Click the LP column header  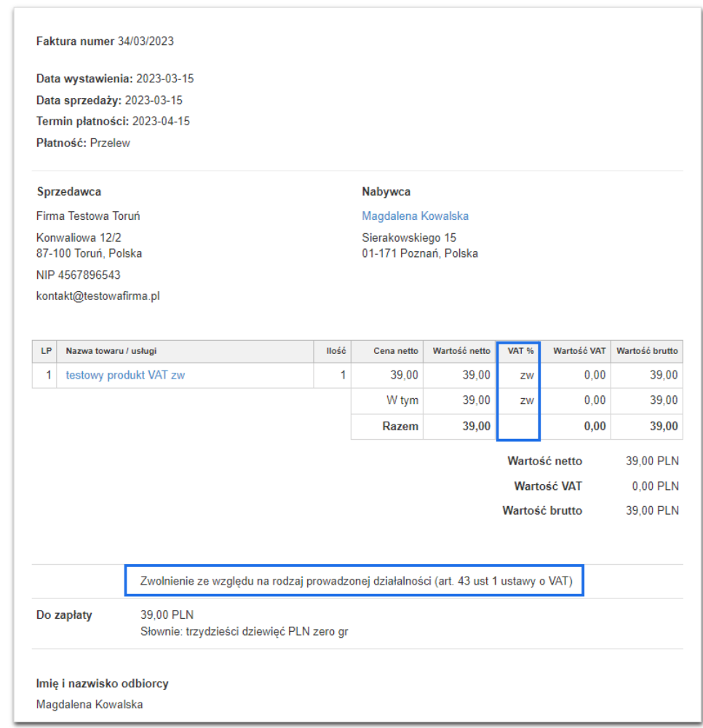click(x=46, y=351)
